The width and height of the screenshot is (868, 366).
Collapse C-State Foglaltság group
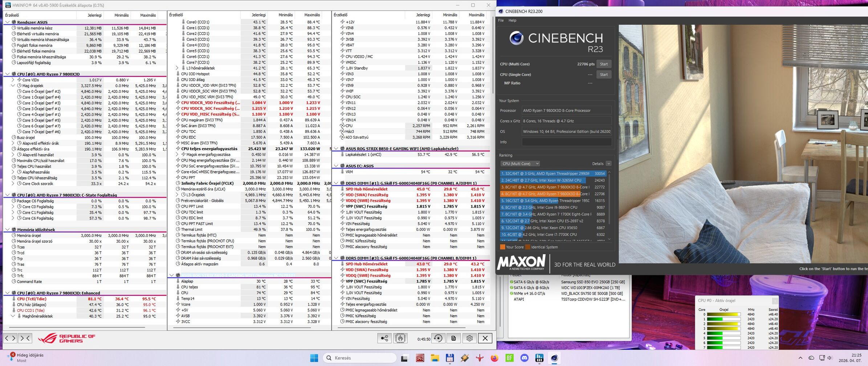tap(7, 195)
